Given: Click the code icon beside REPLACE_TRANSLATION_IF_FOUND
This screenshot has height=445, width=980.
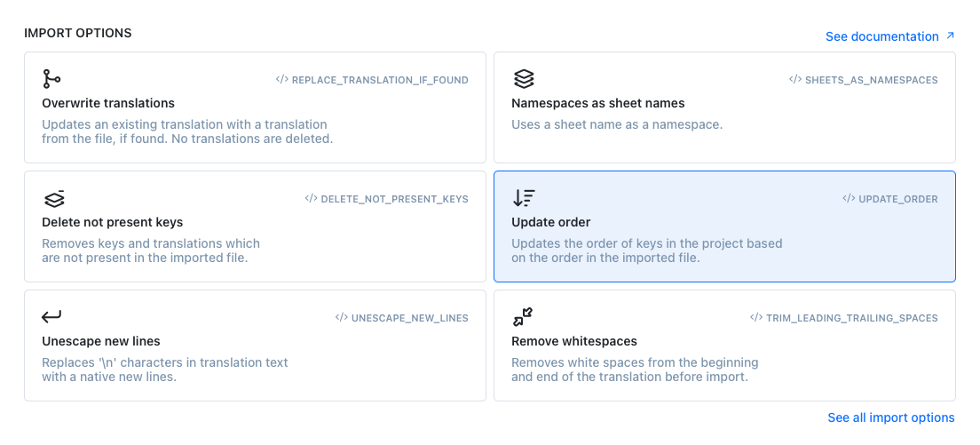Looking at the screenshot, I should coord(282,80).
